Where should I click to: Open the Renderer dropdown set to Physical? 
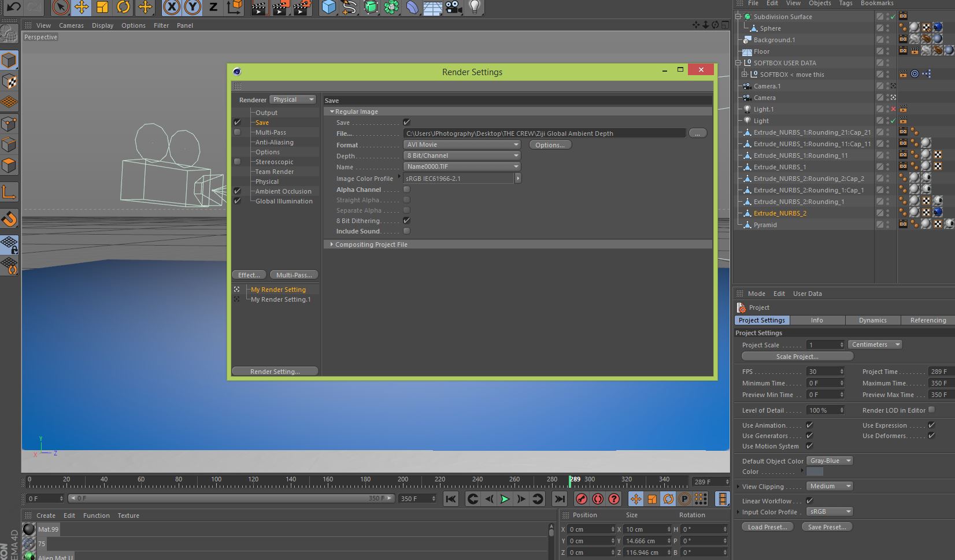click(x=293, y=99)
